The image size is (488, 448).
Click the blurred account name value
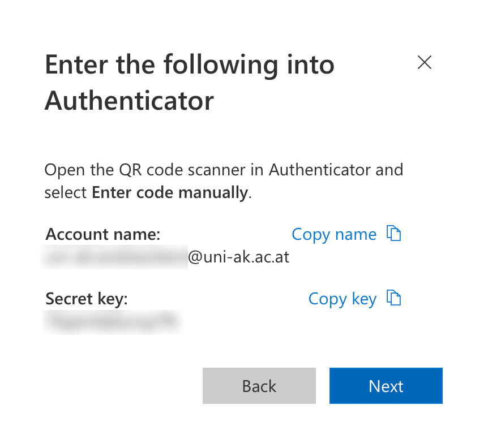pyautogui.click(x=115, y=257)
